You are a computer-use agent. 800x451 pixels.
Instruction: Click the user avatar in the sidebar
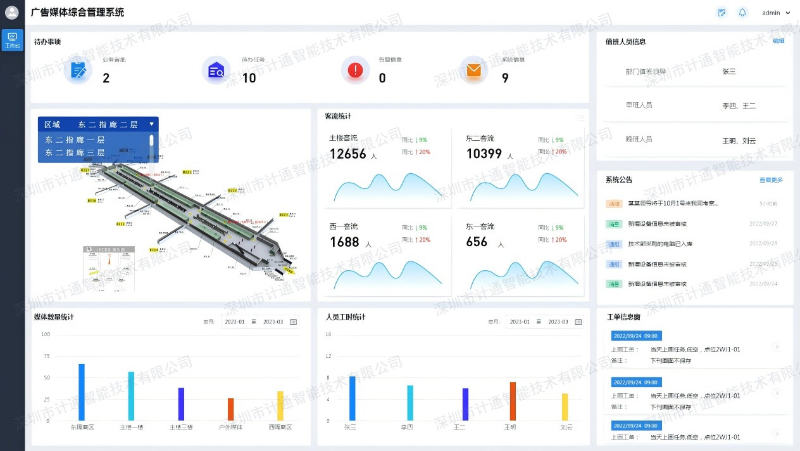[x=12, y=13]
